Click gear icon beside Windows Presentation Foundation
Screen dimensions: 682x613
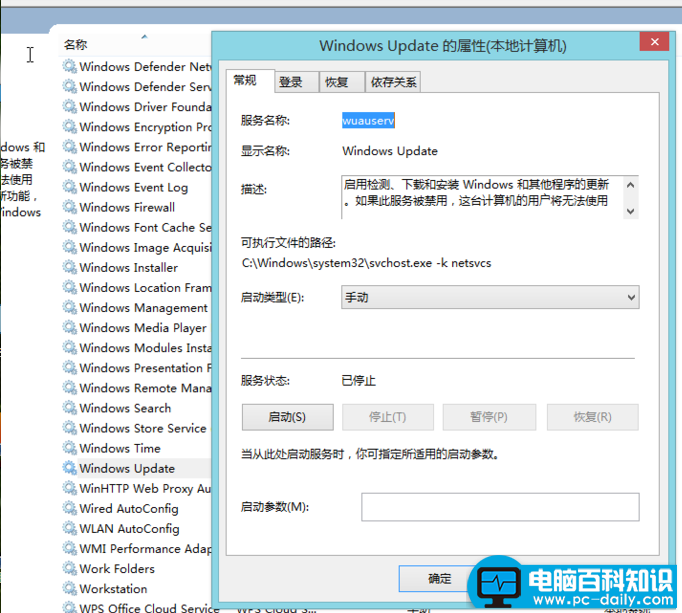[69, 368]
